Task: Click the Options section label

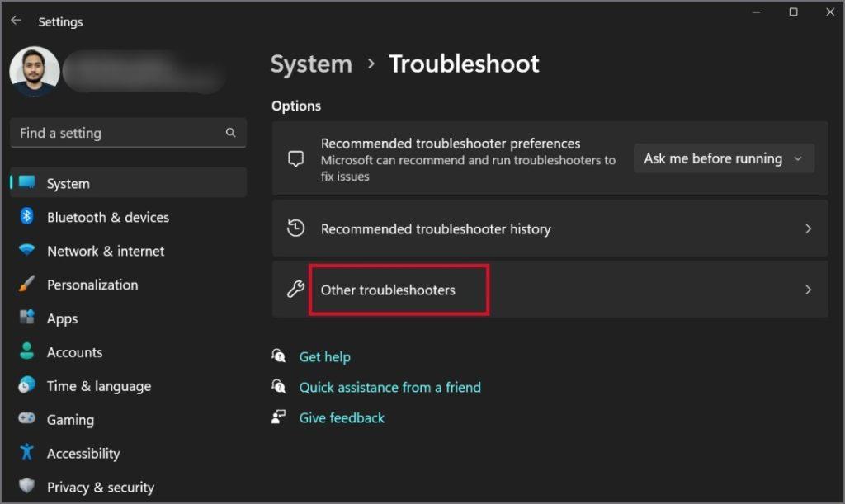Action: tap(296, 106)
